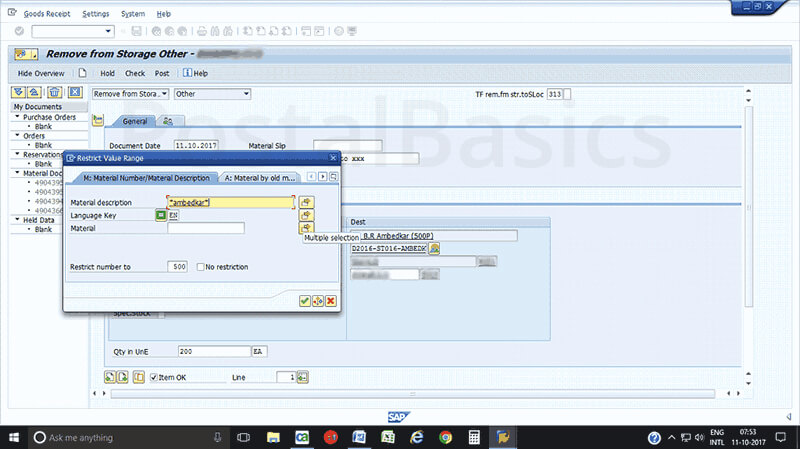The height and width of the screenshot is (449, 800).
Task: Cancel the Restrict Value Range dialog (red X)
Action: pos(330,301)
